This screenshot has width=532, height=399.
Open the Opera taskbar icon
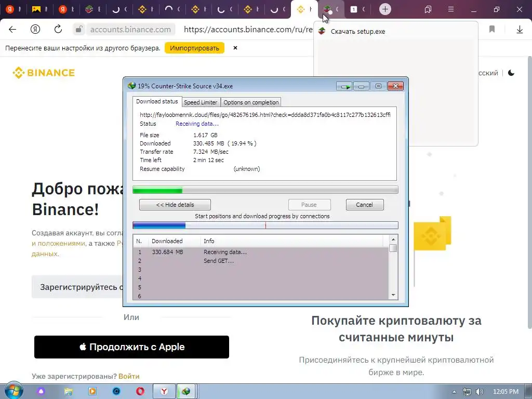tap(140, 392)
